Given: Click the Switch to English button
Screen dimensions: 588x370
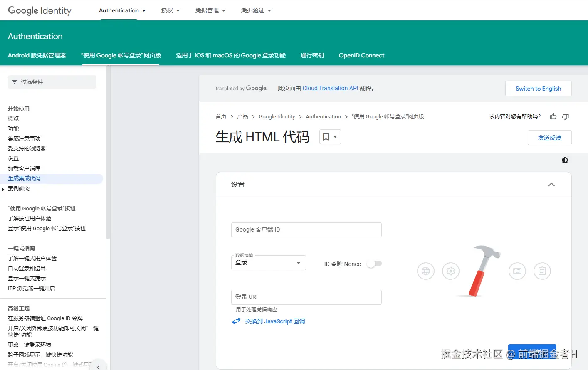Looking at the screenshot, I should tap(539, 89).
